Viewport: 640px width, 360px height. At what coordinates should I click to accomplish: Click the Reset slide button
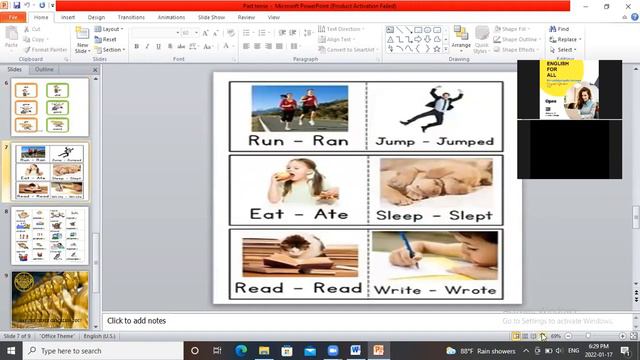click(106, 39)
